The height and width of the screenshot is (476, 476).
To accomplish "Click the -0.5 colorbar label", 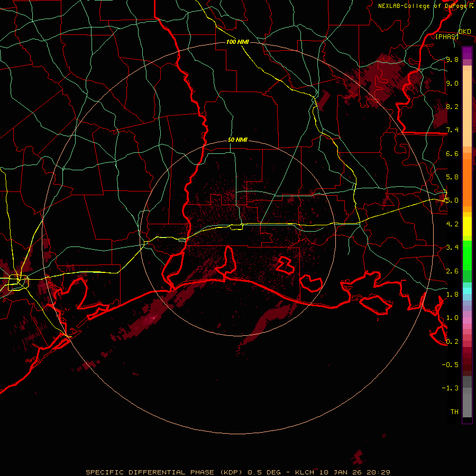I will (x=450, y=365).
